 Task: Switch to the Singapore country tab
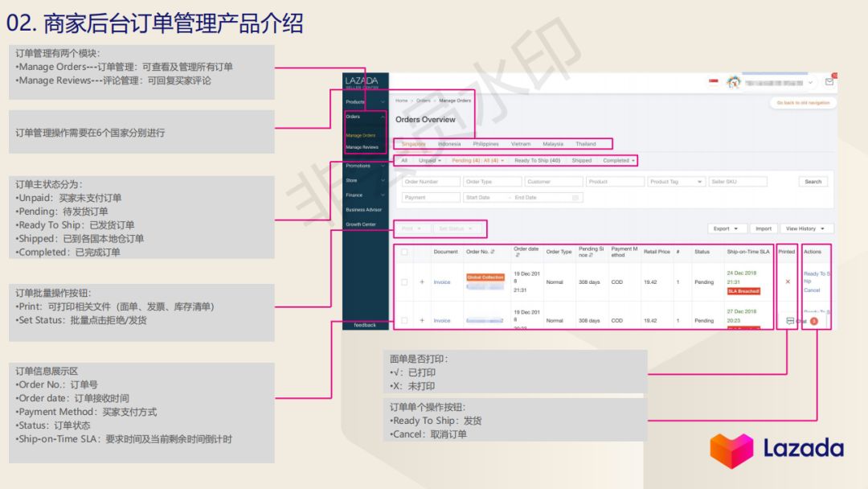414,144
